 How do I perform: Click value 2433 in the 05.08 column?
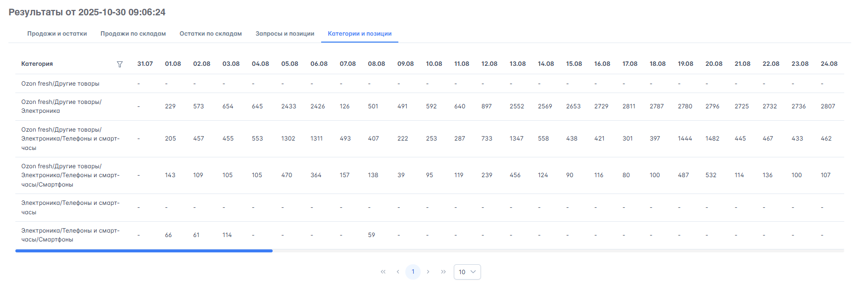coord(289,106)
